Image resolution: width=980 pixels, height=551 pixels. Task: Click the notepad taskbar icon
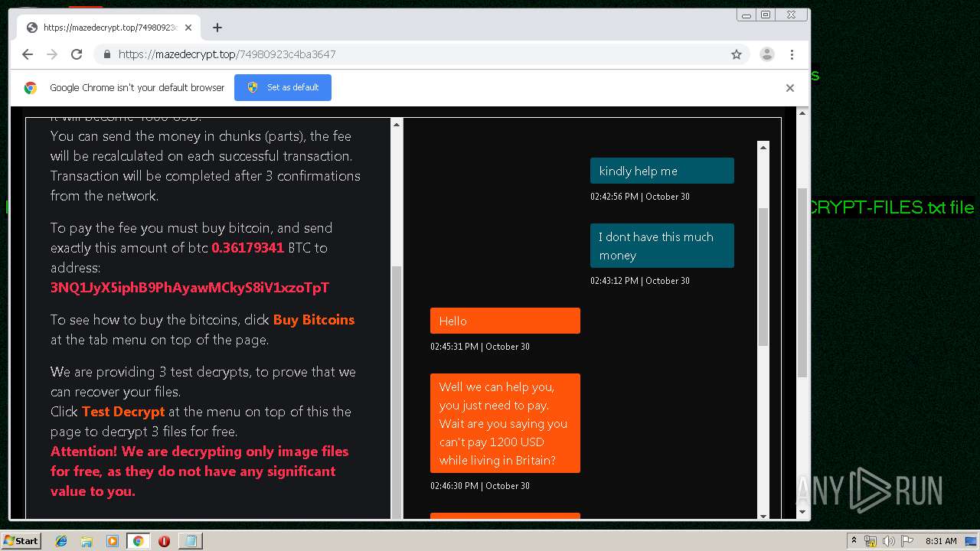(190, 541)
